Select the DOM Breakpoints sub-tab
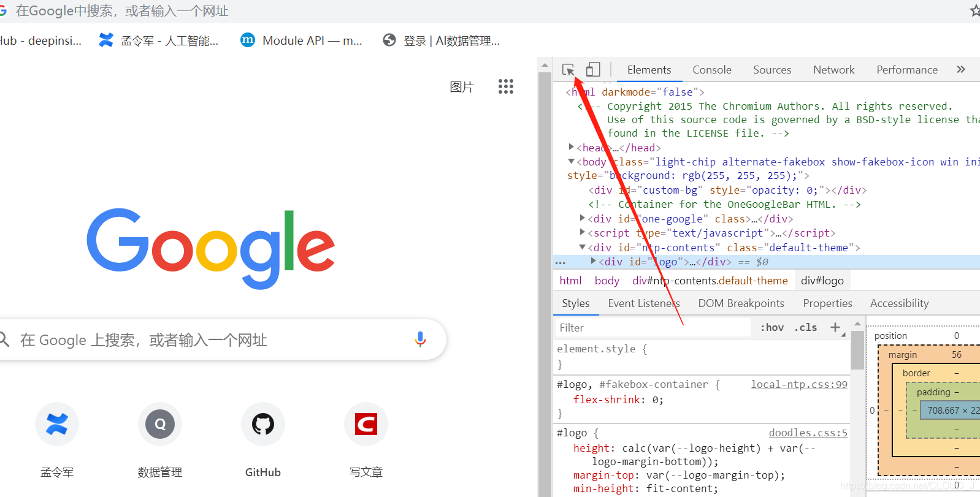 (x=741, y=303)
